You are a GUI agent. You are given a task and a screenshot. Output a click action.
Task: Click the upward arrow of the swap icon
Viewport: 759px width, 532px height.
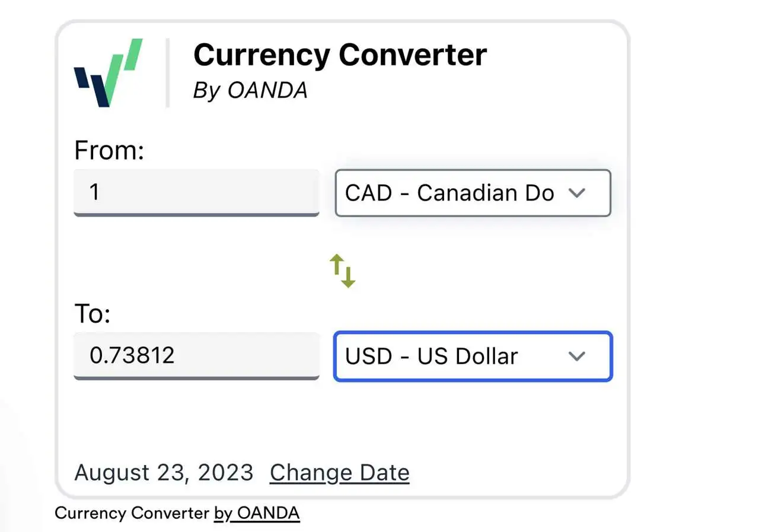337,267
